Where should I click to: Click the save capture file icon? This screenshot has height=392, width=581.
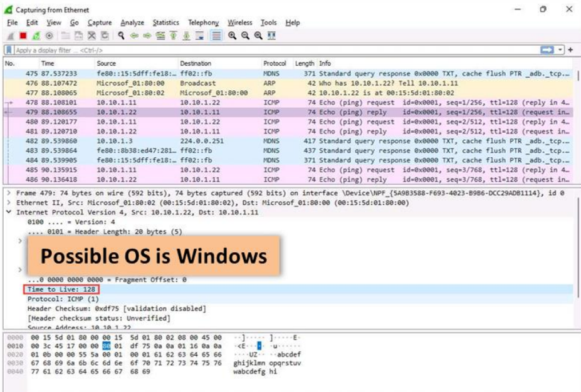78,36
